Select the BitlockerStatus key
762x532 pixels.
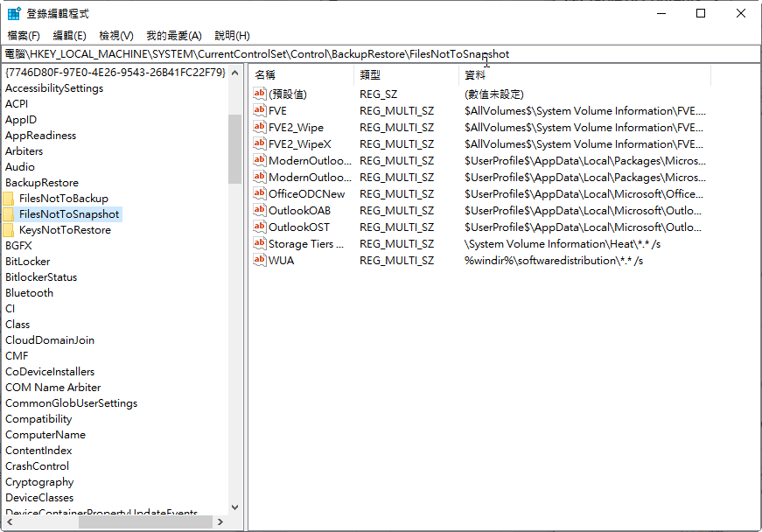click(x=41, y=276)
